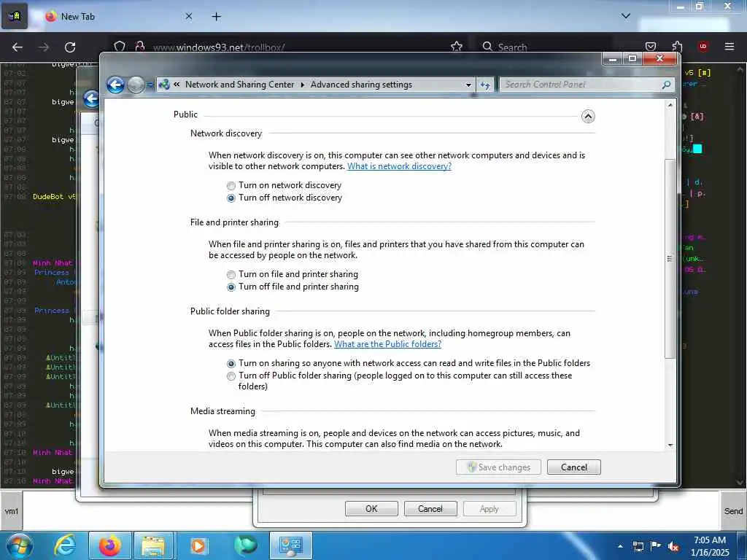Open a new Firefox tab with plus
The width and height of the screenshot is (747, 560).
click(x=216, y=17)
